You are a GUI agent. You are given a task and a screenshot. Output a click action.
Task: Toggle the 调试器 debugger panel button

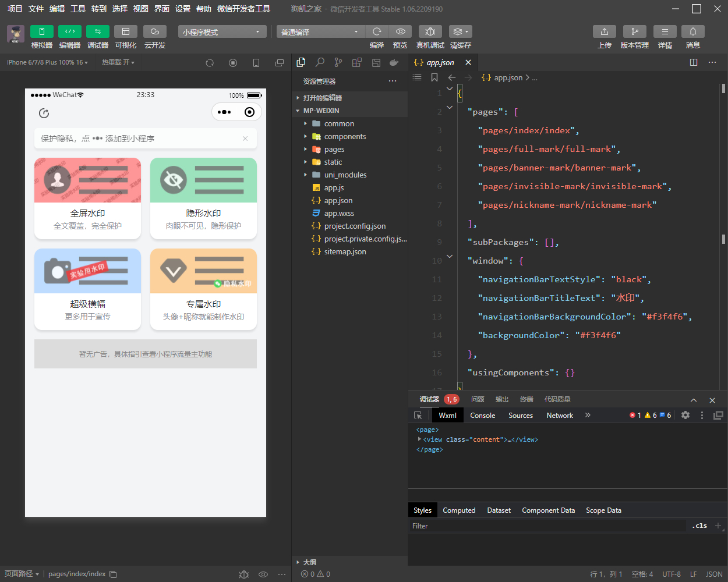tap(97, 31)
